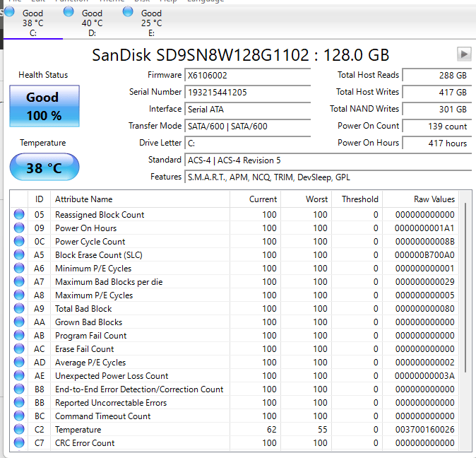Click status orb of Command Timeout Count row
Screen dimensions: 476x458
tap(19, 416)
